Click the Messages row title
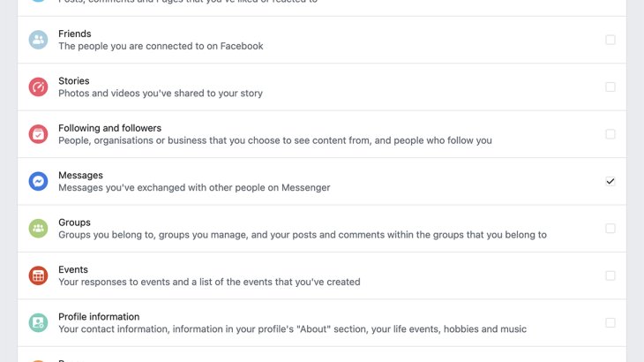The width and height of the screenshot is (644, 362). click(x=80, y=175)
